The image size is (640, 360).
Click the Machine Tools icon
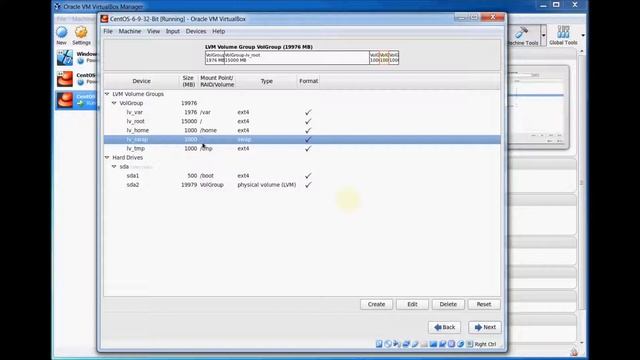(521, 33)
